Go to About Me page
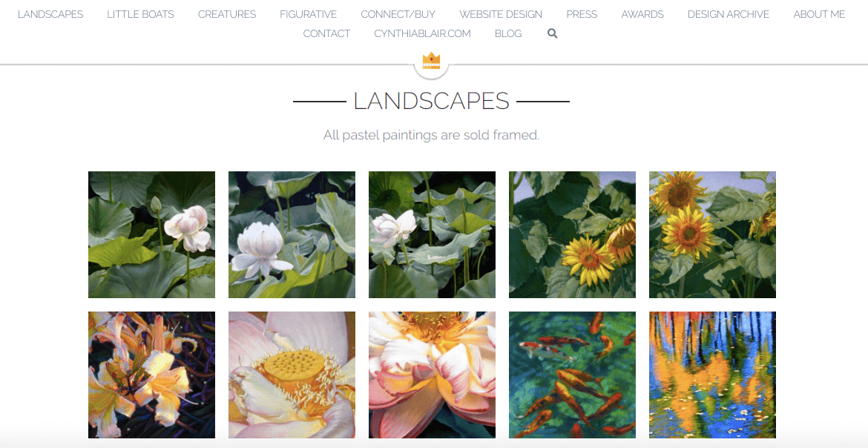 point(819,14)
